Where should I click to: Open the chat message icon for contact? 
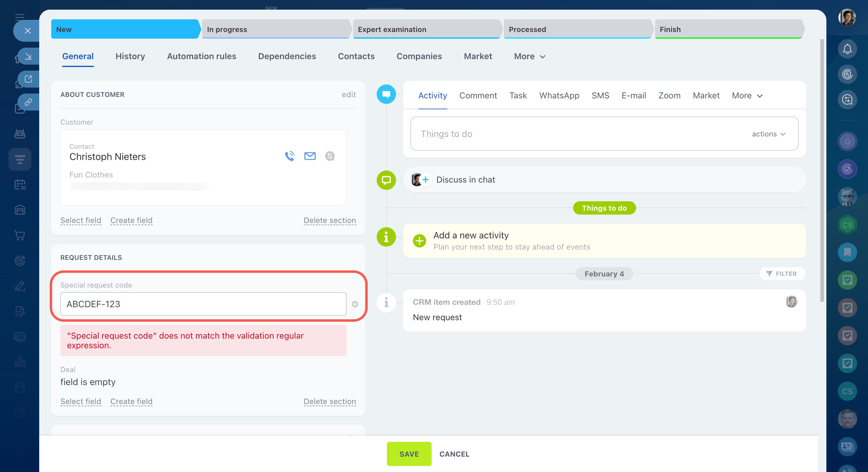click(330, 156)
